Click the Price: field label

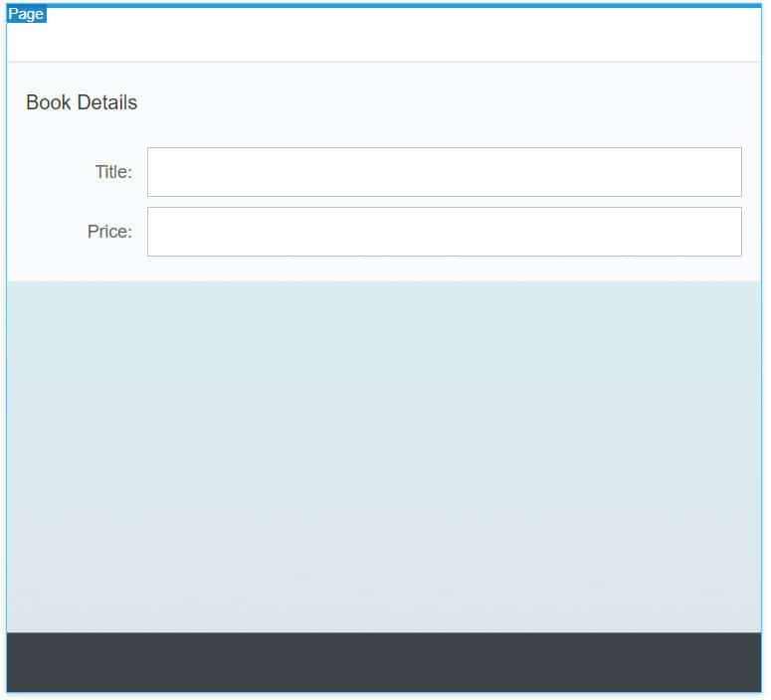click(x=109, y=232)
